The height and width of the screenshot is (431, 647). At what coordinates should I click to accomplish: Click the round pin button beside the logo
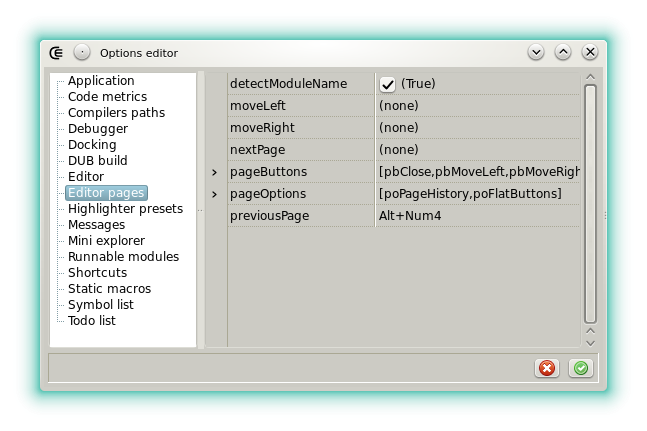point(82,52)
